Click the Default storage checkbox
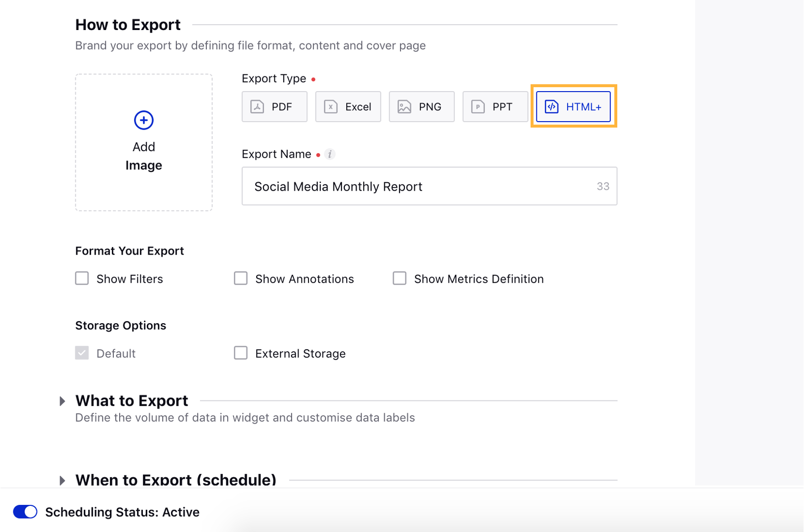This screenshot has height=532, width=804. tap(82, 353)
